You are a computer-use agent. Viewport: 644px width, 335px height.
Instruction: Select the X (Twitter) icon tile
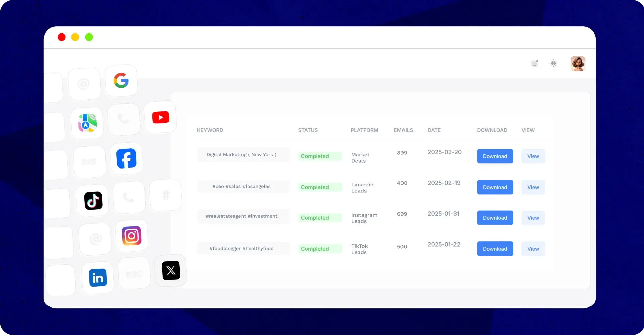point(171,270)
